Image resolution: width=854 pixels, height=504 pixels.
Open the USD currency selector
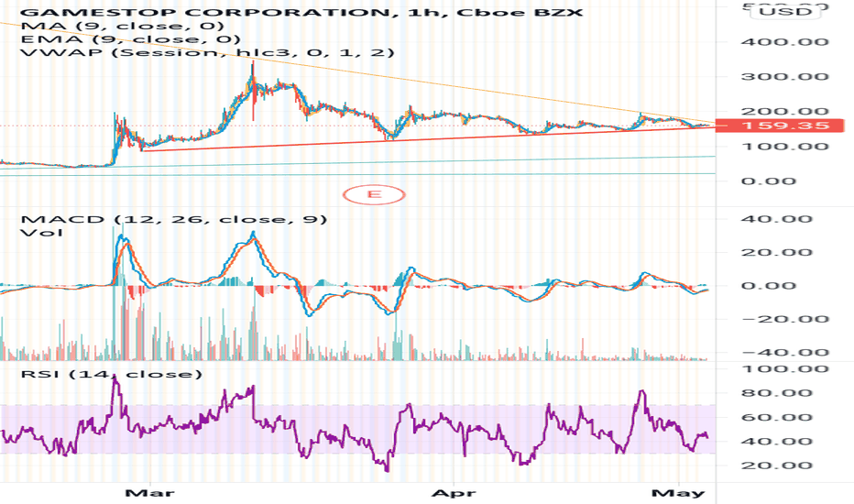click(786, 11)
